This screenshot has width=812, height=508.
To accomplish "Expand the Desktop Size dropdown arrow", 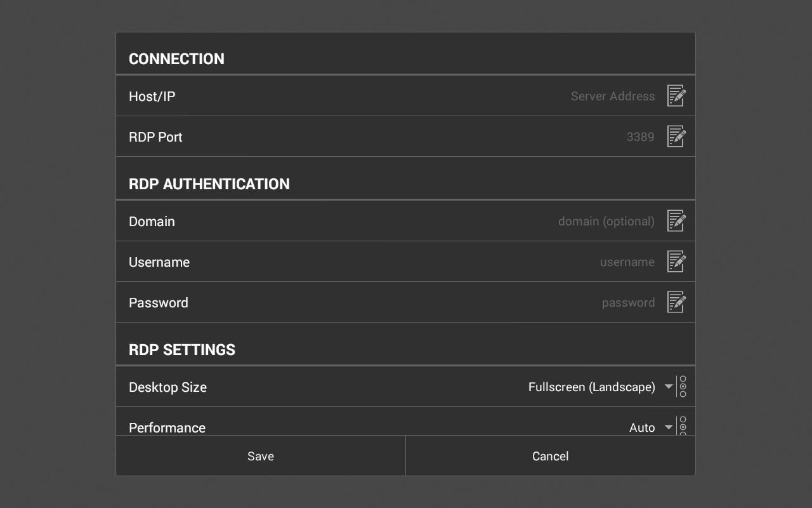I will click(x=669, y=387).
